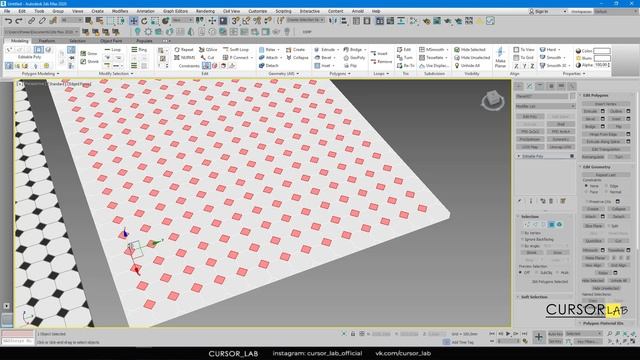Click Detach in Geometry panel

(269, 65)
